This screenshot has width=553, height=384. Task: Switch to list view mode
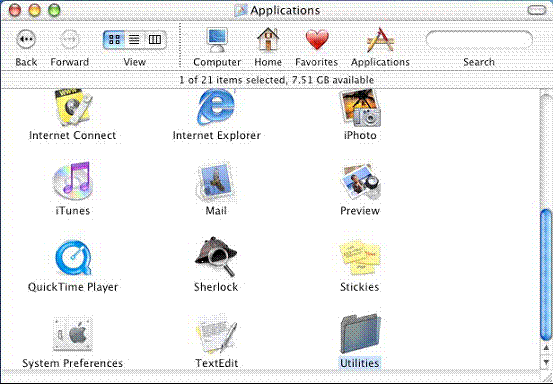(134, 39)
